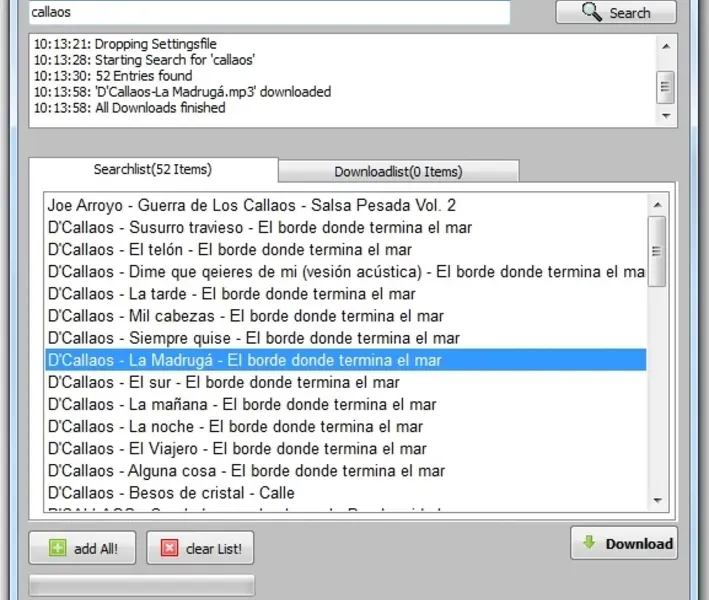Click the magnifier icon on Search button
The height and width of the screenshot is (600, 709).
[x=591, y=12]
